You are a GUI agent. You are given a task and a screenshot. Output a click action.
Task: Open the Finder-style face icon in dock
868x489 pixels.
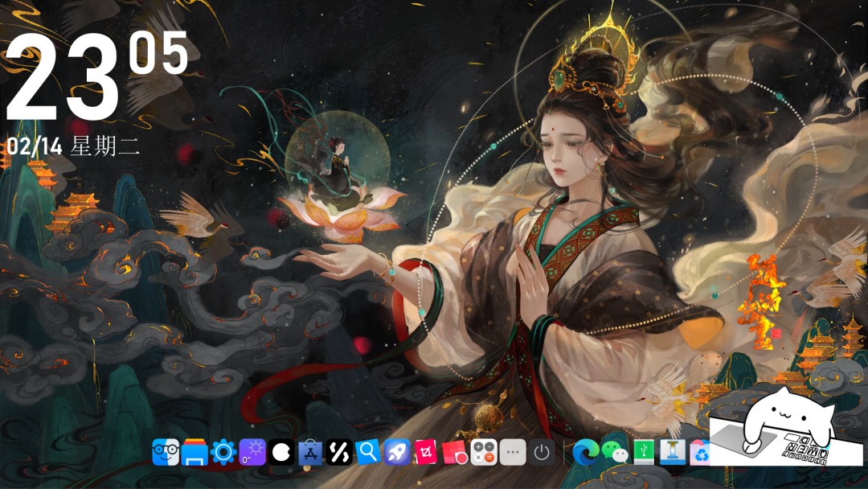click(x=166, y=452)
